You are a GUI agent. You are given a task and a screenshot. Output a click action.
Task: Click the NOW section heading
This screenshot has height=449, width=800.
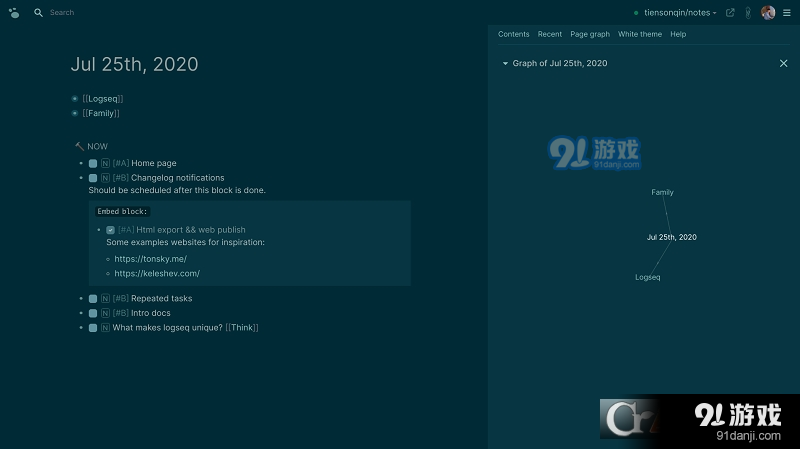pyautogui.click(x=97, y=146)
